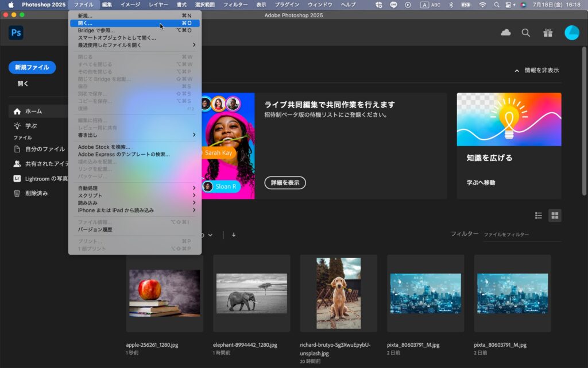Expand iPhone または iPad から読み込み submenu
The width and height of the screenshot is (588, 368).
[x=135, y=210]
